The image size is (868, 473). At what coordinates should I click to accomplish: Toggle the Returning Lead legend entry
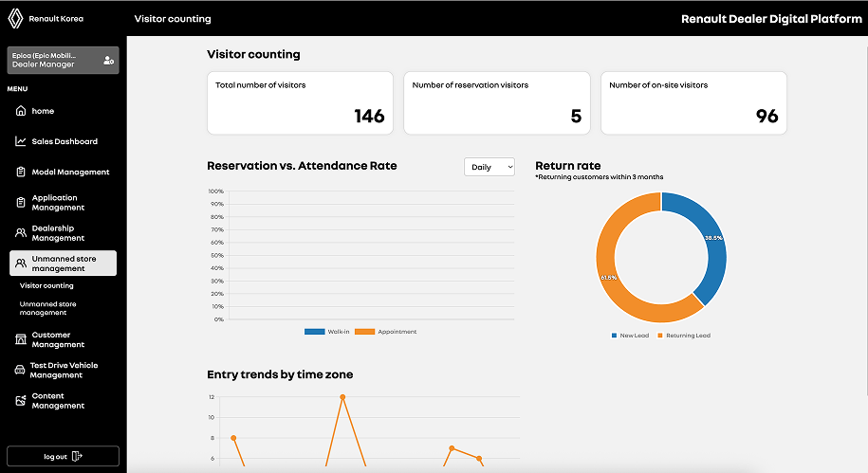[684, 336]
